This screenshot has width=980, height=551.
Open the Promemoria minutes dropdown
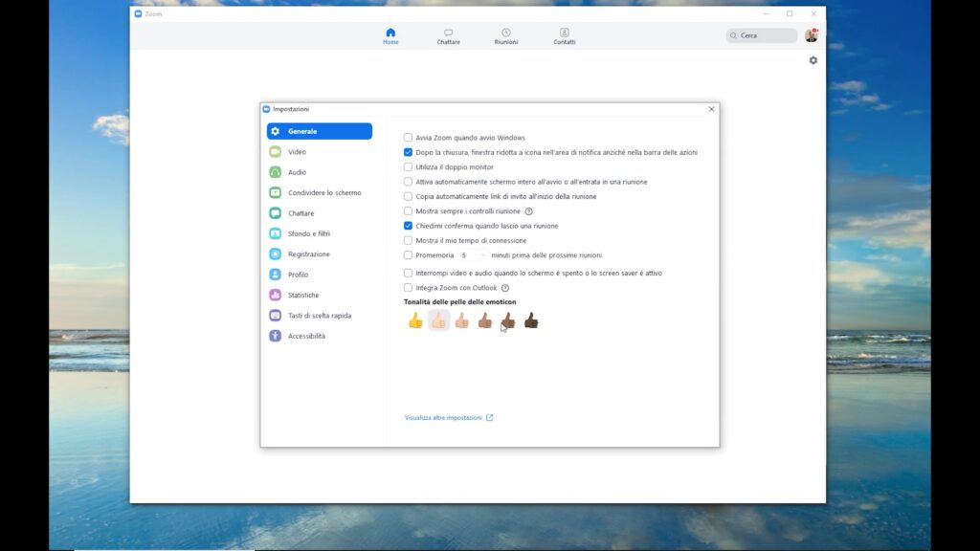coord(473,255)
